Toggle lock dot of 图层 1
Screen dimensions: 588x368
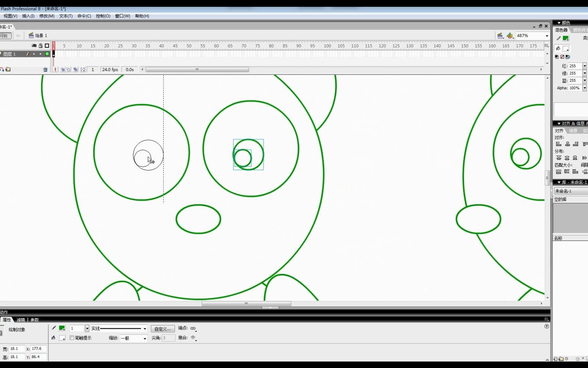(x=40, y=54)
